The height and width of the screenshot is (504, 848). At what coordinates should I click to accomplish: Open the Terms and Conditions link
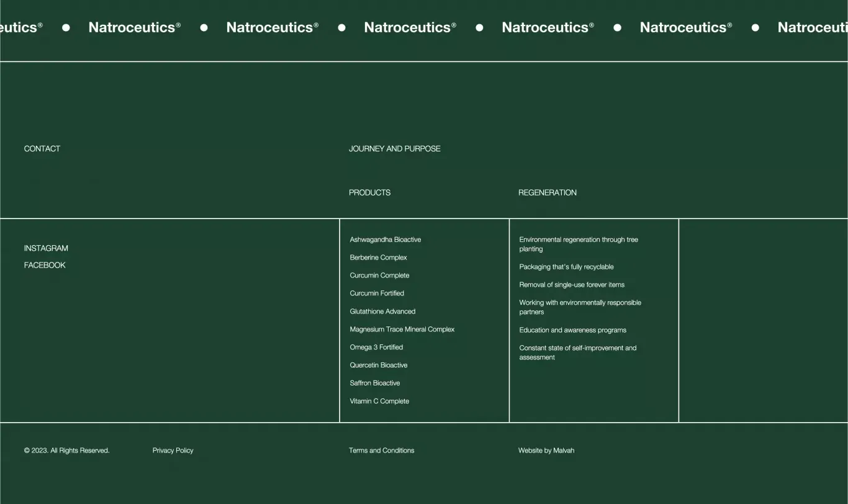(382, 451)
